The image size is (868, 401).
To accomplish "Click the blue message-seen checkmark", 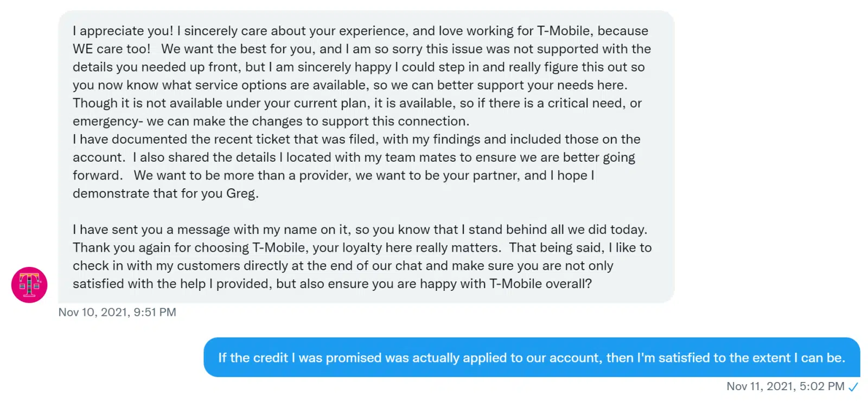I will pyautogui.click(x=853, y=387).
